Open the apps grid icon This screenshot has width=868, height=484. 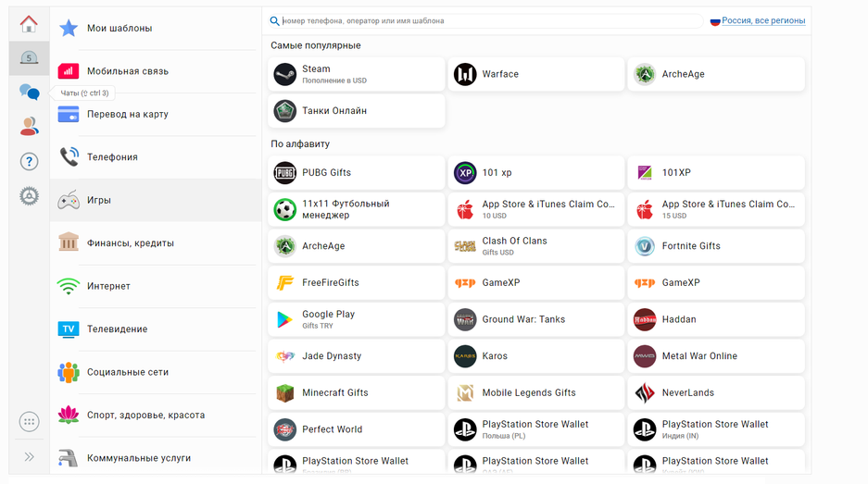[x=29, y=422]
